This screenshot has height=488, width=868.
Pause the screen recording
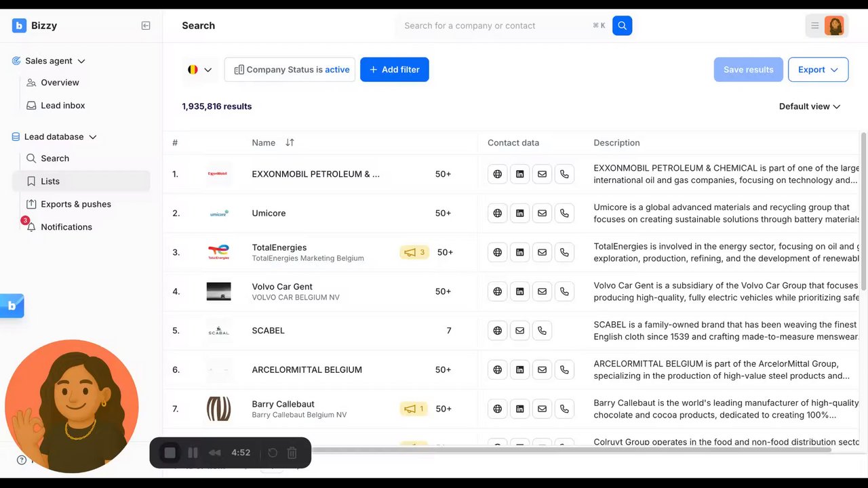tap(193, 453)
